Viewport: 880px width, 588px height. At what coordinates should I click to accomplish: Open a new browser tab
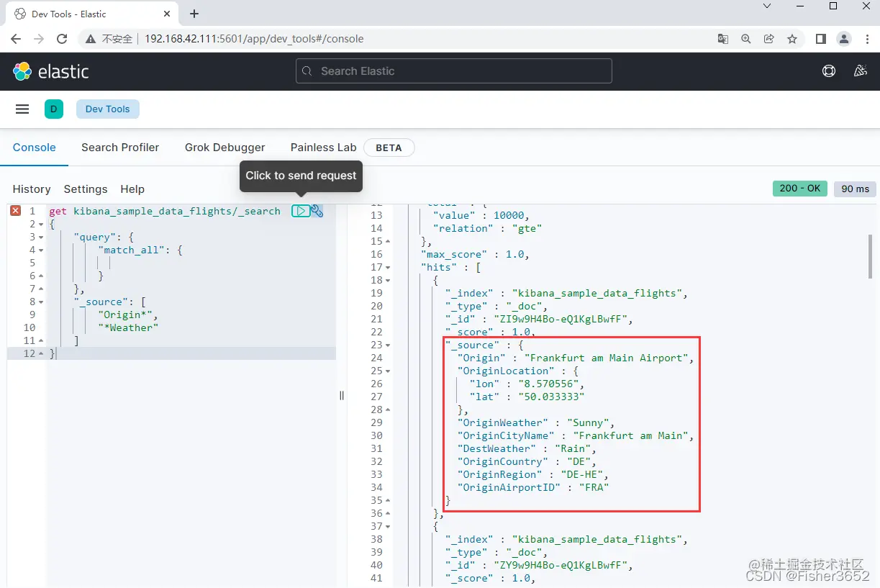[x=194, y=14]
